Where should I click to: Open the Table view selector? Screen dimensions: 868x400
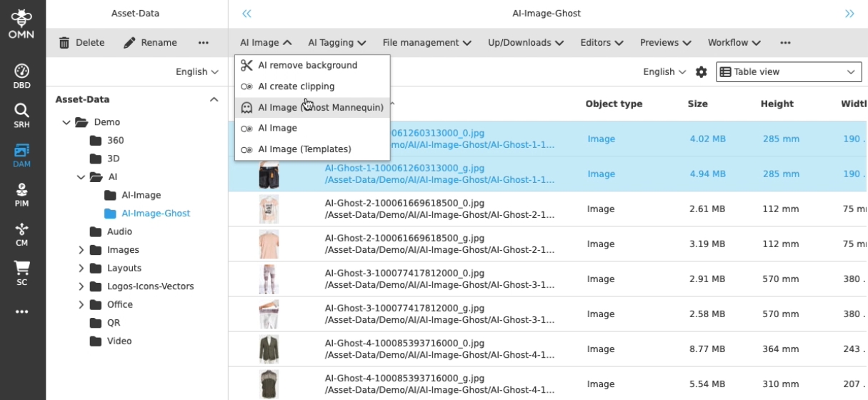pyautogui.click(x=789, y=72)
